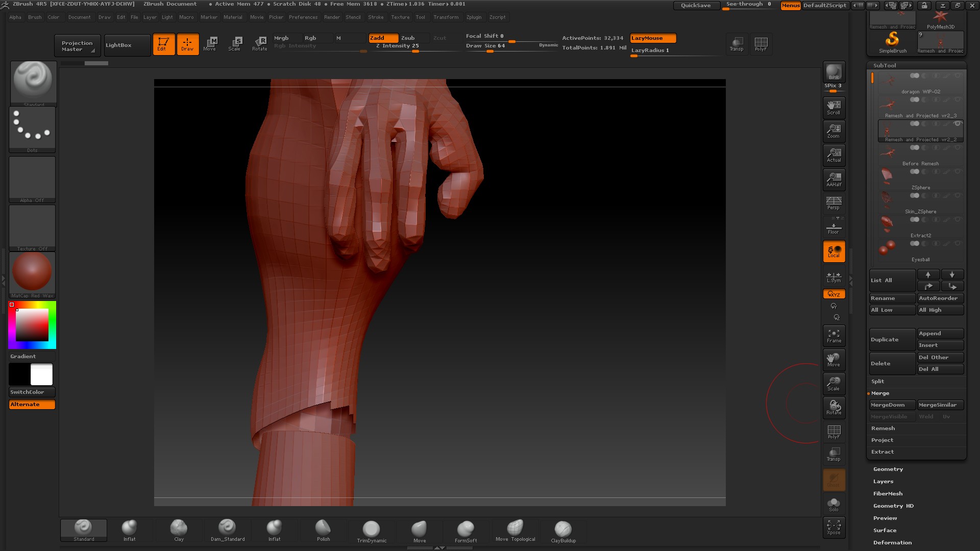Open the Transform menu
Screen dimensions: 980x551
446,17
